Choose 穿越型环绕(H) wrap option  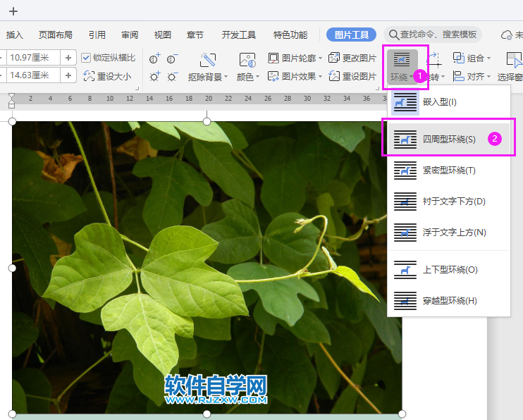click(449, 301)
